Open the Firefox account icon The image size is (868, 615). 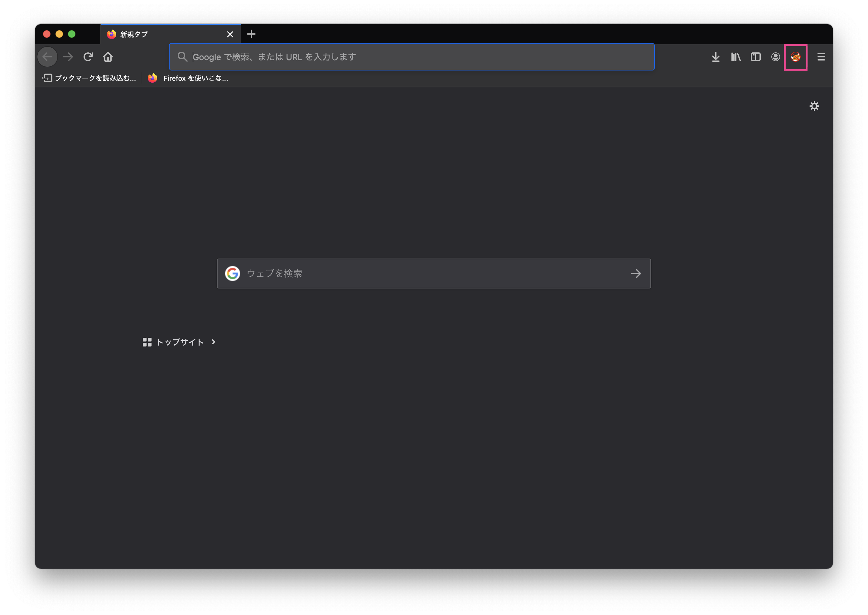[775, 57]
